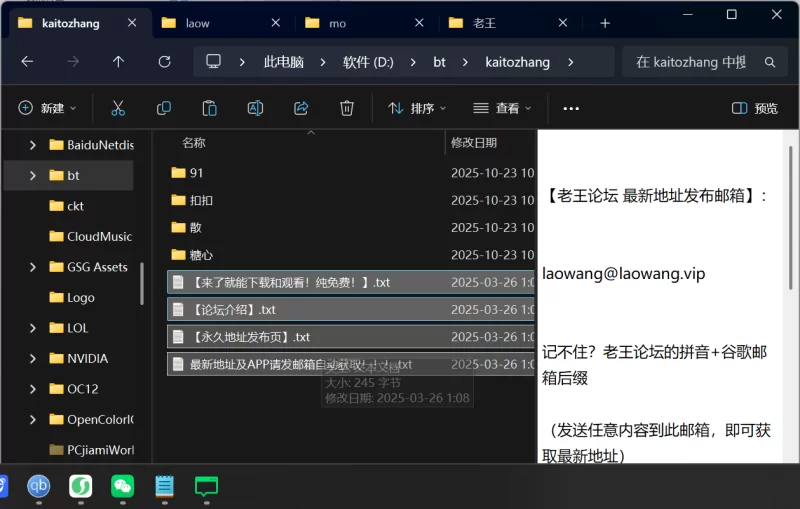Expand the GSG Assets folder tree node
Image resolution: width=800 pixels, height=509 pixels.
(33, 267)
